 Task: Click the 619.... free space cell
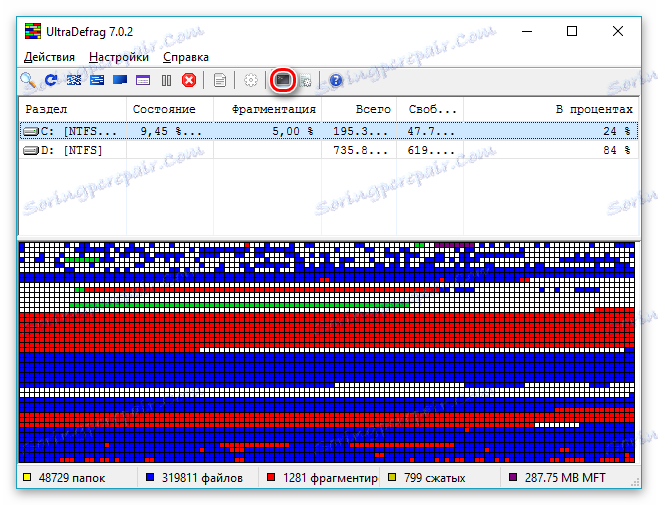tap(431, 150)
